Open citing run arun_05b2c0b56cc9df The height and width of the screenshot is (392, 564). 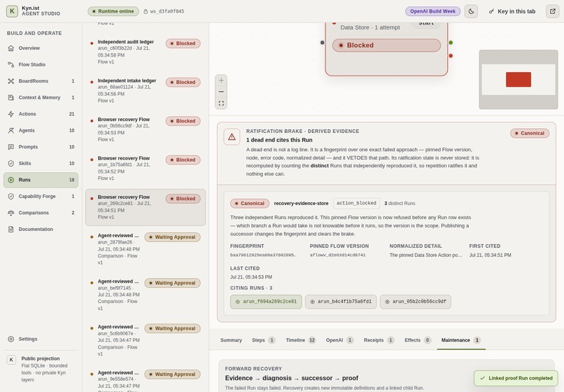[x=416, y=302]
